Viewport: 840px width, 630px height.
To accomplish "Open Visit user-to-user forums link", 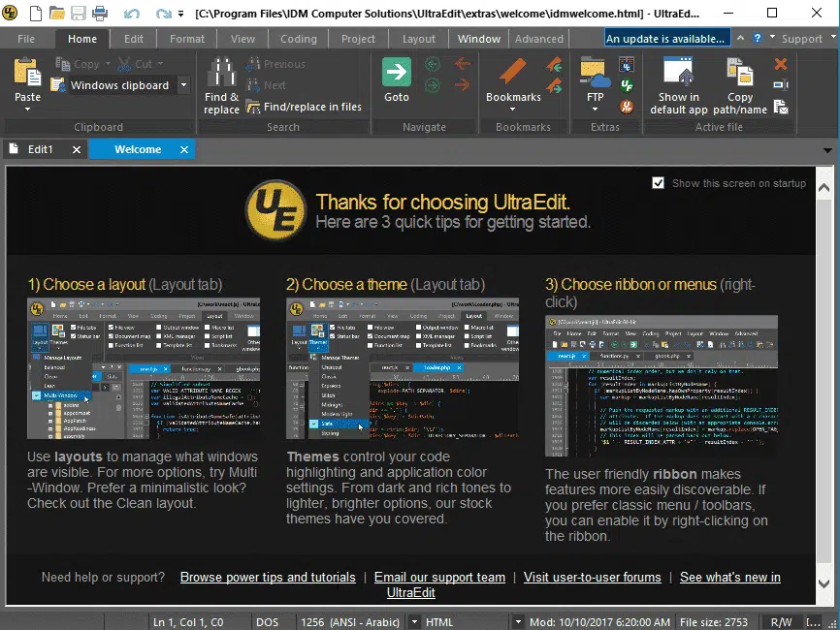I will pos(592,577).
